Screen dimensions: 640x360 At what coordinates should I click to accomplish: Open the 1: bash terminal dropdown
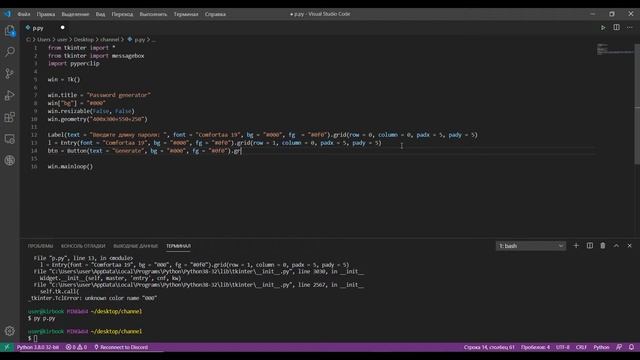coord(531,246)
